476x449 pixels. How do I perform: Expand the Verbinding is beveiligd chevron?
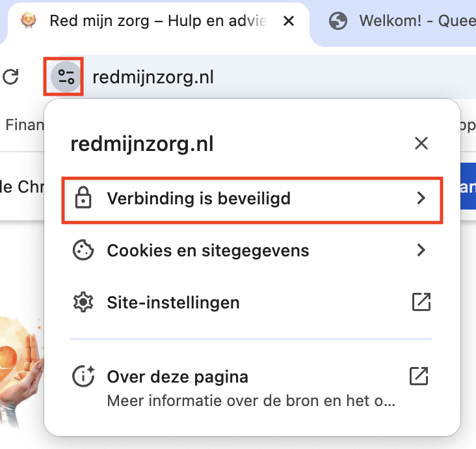coord(421,198)
